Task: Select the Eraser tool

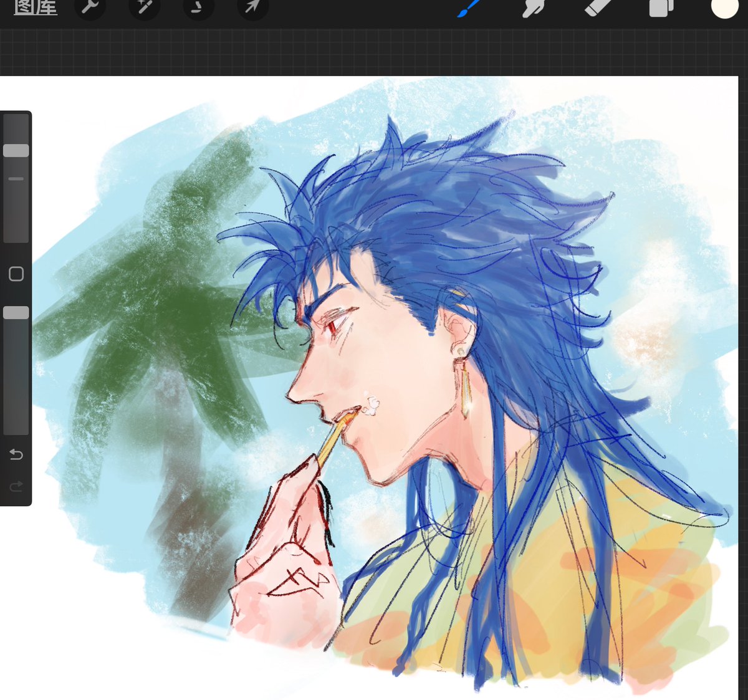Action: [597, 7]
